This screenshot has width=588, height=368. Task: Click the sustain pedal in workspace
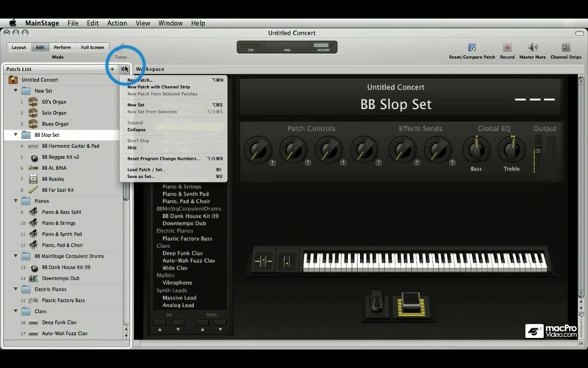377,301
